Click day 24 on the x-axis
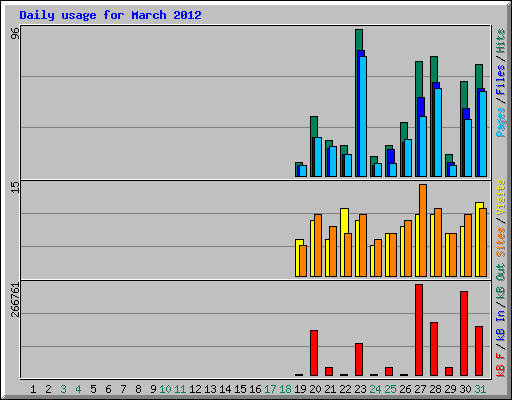 pyautogui.click(x=375, y=389)
